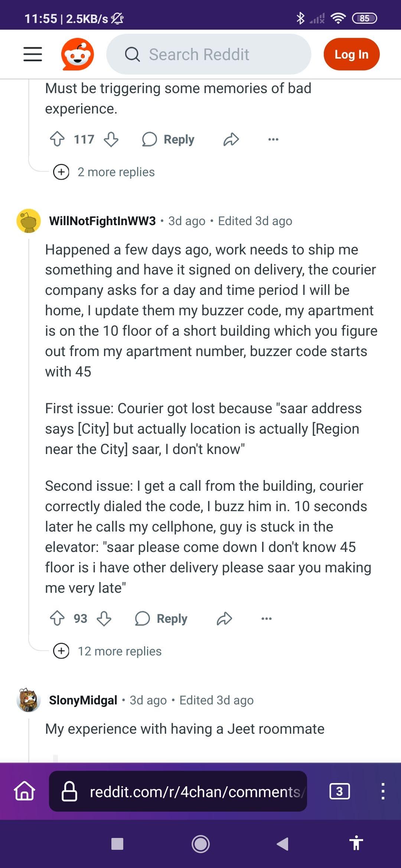
Task: Reply to WillNotFightInWW3's comment
Action: 161,618
